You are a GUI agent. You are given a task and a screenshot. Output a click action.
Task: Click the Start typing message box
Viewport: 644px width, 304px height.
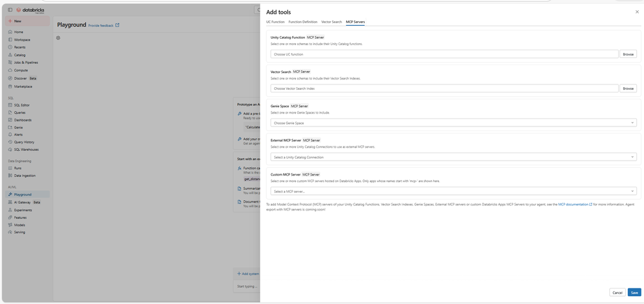pyautogui.click(x=247, y=287)
